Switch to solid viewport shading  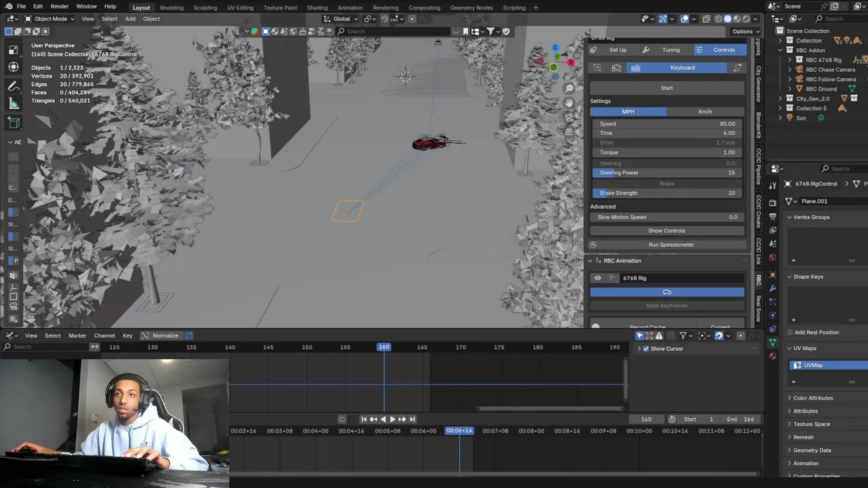728,19
